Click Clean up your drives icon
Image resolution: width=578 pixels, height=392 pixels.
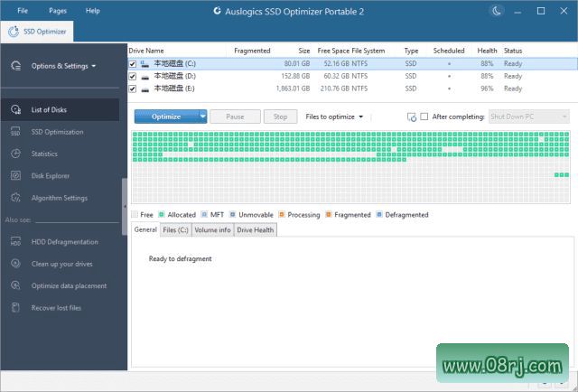click(x=15, y=264)
